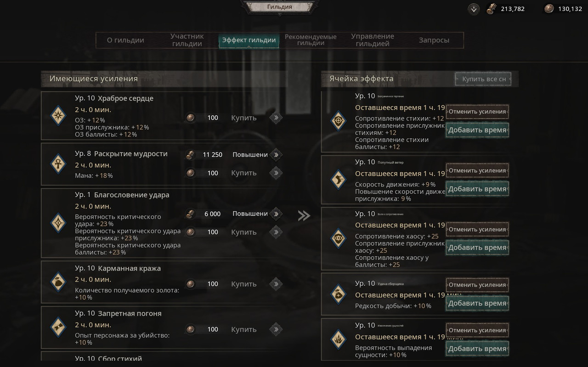Screen dimensions: 588x367
Task: Open the dropdown arrow beside gold currency
Action: 474,9
